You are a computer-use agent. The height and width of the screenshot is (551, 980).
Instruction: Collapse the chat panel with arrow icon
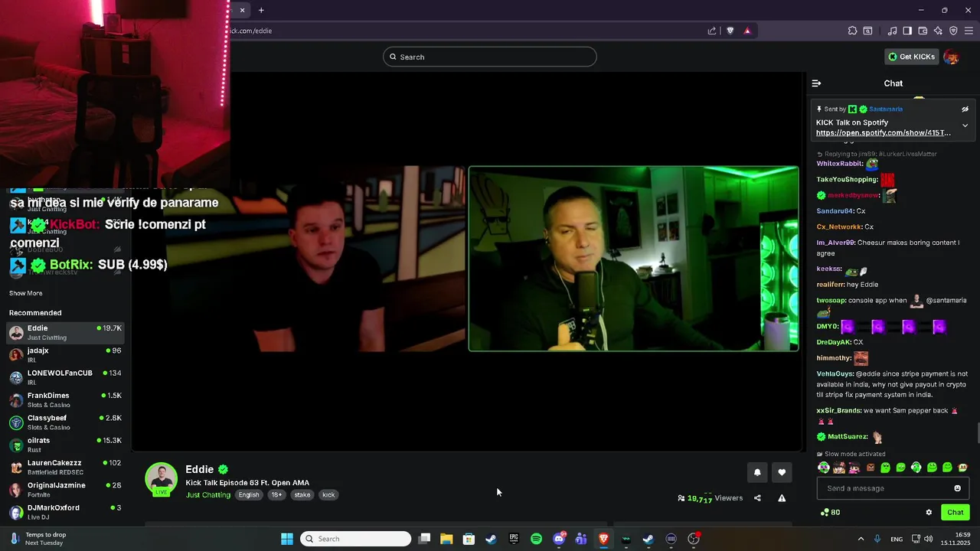point(816,83)
